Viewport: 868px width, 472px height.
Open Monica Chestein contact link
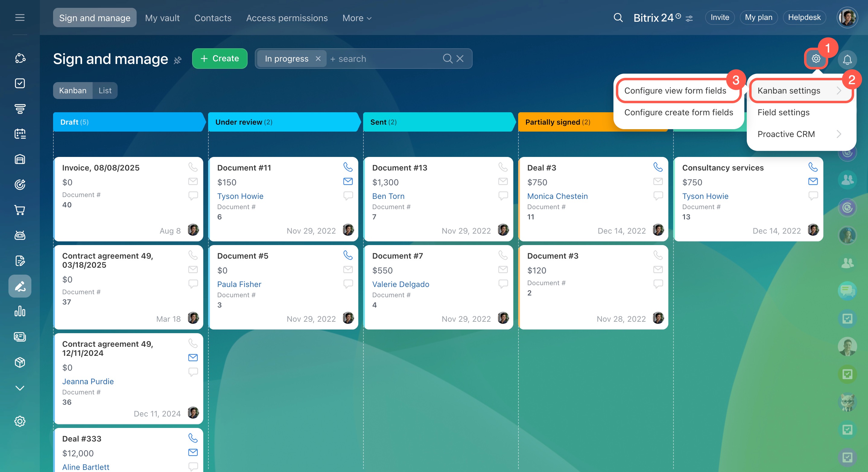[557, 196]
